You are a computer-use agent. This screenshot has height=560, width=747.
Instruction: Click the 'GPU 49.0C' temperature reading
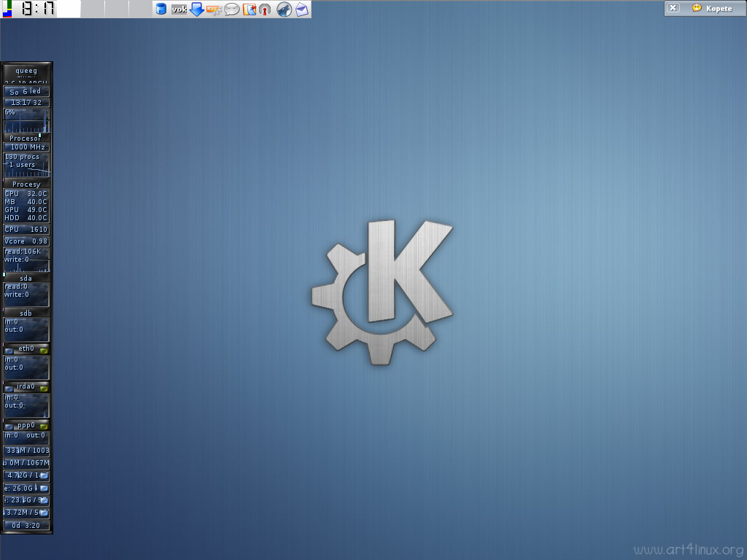pyautogui.click(x=26, y=210)
